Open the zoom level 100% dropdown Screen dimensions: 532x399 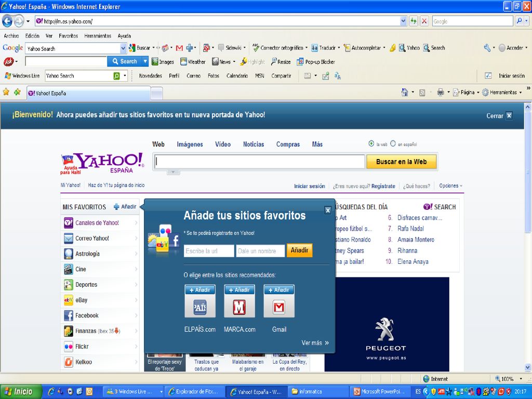[x=521, y=379]
